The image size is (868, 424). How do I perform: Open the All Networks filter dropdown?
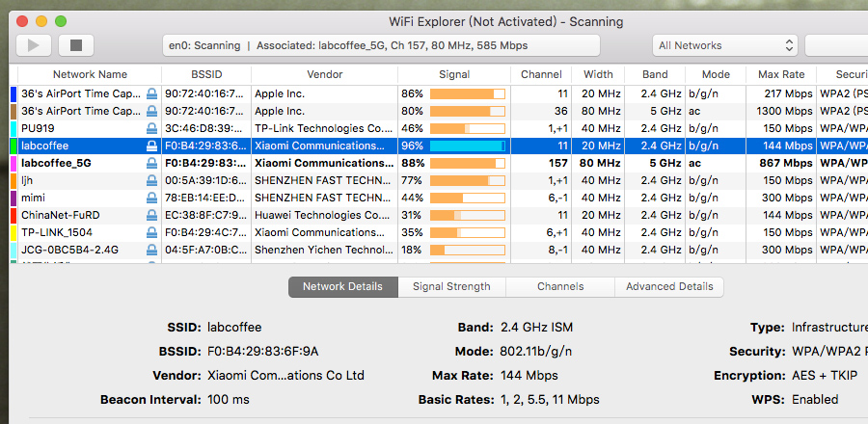tap(724, 45)
